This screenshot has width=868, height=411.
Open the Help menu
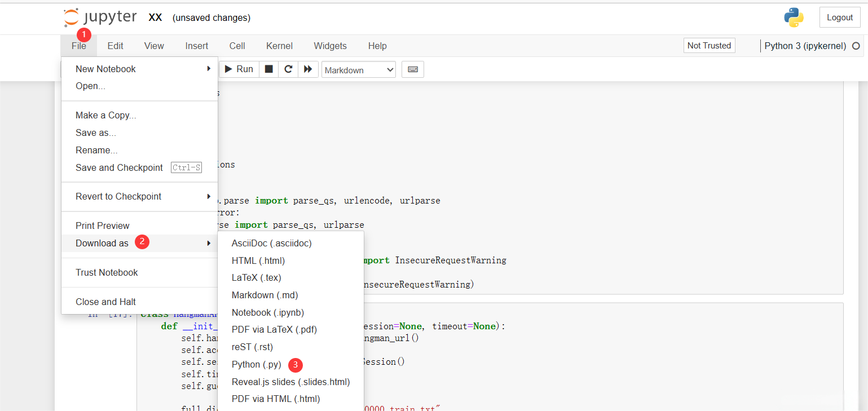click(377, 46)
